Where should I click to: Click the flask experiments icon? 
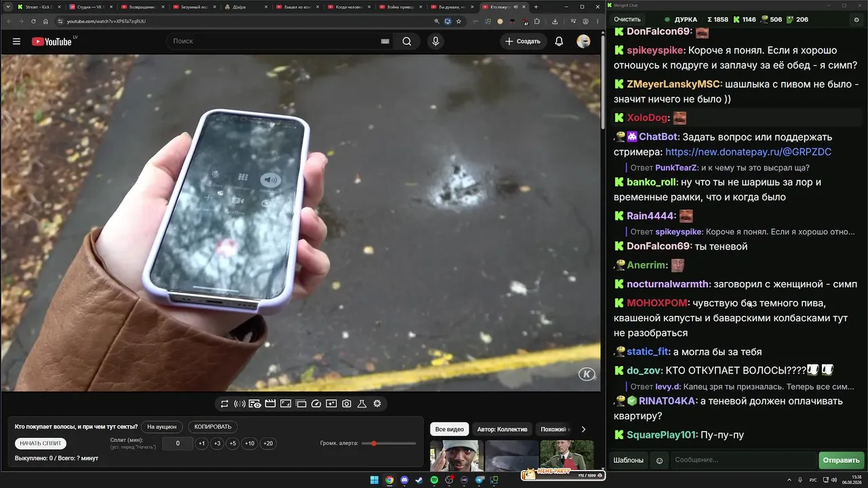362,404
